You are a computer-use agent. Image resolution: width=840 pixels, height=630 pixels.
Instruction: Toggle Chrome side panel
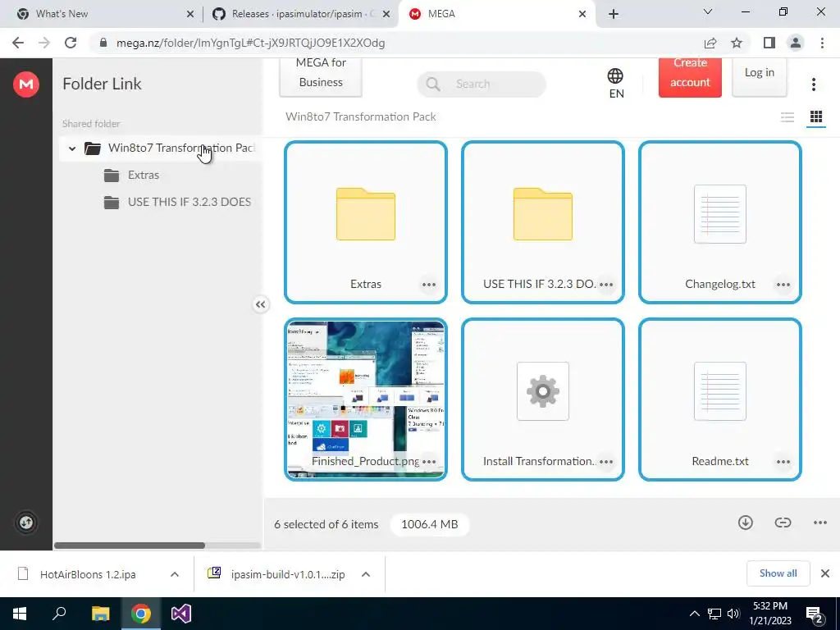(769, 43)
